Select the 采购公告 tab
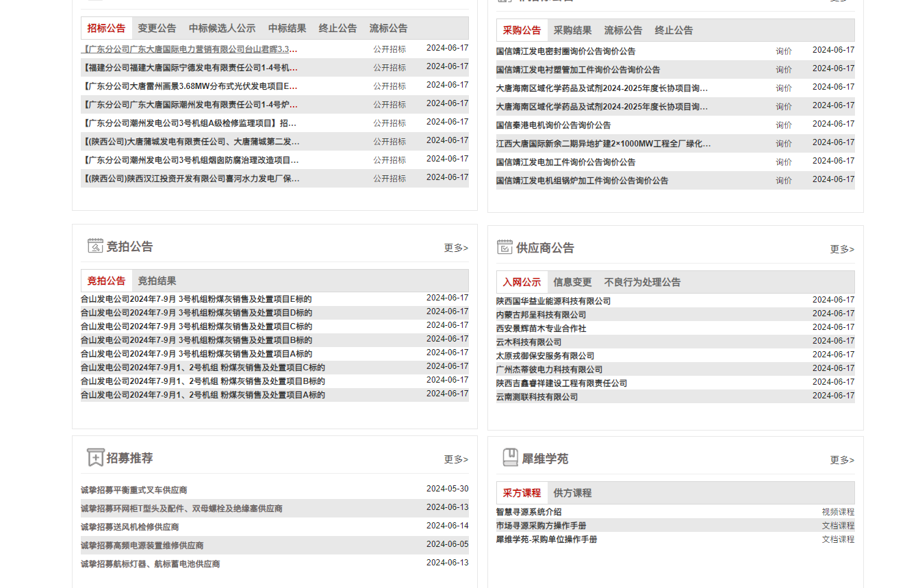The width and height of the screenshot is (918, 588). point(522,30)
